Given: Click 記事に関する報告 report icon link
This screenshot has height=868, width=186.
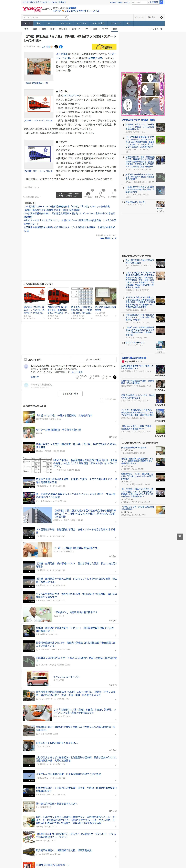Looking at the screenshot, I should (32, 197).
